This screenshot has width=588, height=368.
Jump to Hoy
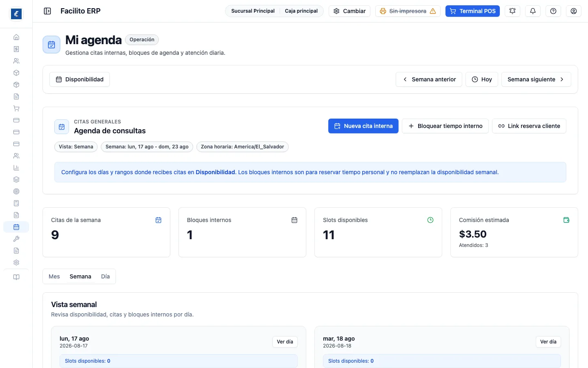[x=482, y=79]
